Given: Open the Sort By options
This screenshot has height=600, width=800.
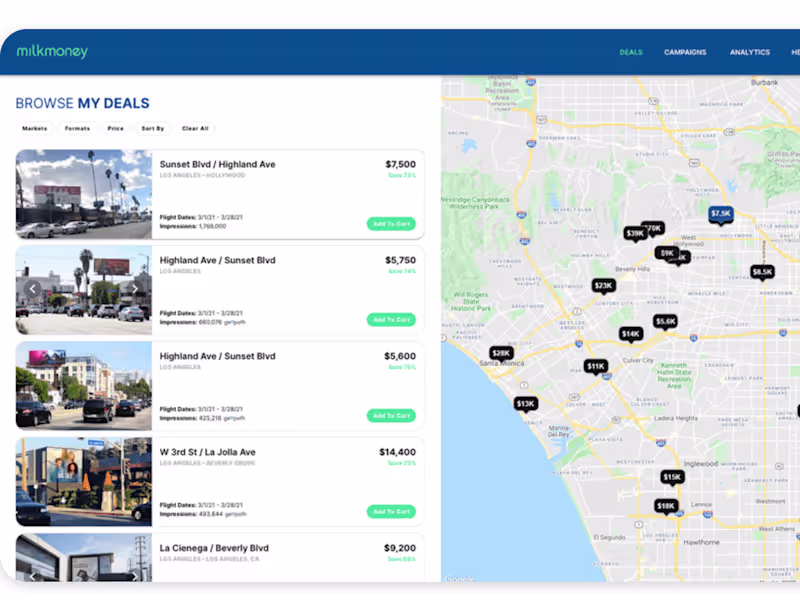Looking at the screenshot, I should point(153,128).
